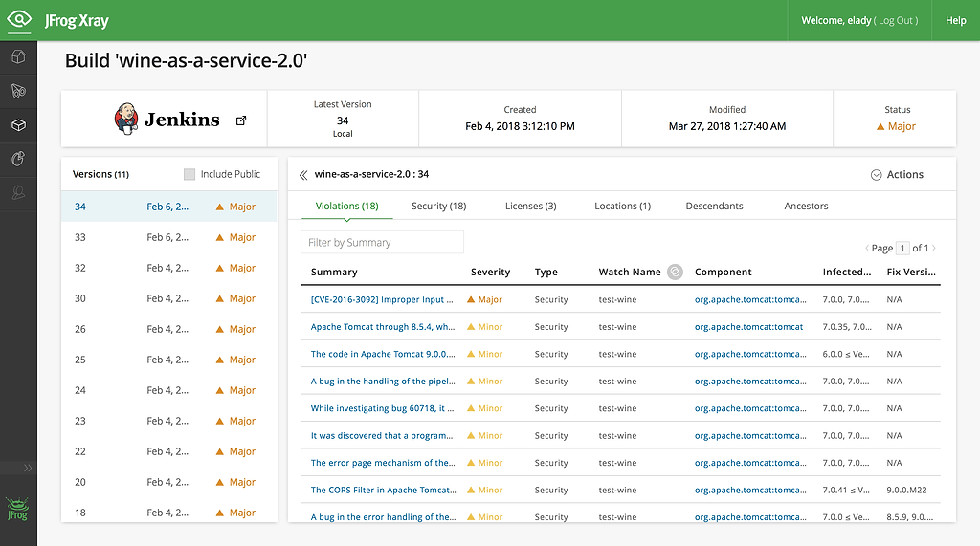Switch to the Security (18) tab

click(438, 207)
